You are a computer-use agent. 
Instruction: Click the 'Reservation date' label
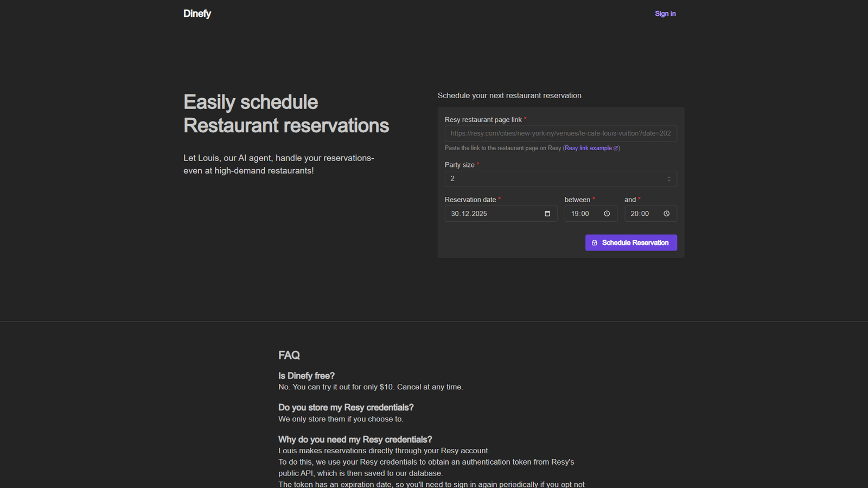(x=470, y=200)
